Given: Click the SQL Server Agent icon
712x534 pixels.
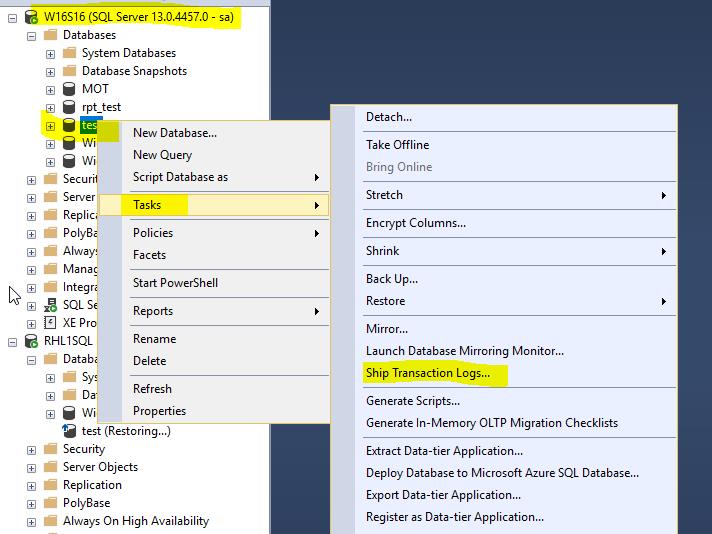Looking at the screenshot, I should [x=50, y=305].
